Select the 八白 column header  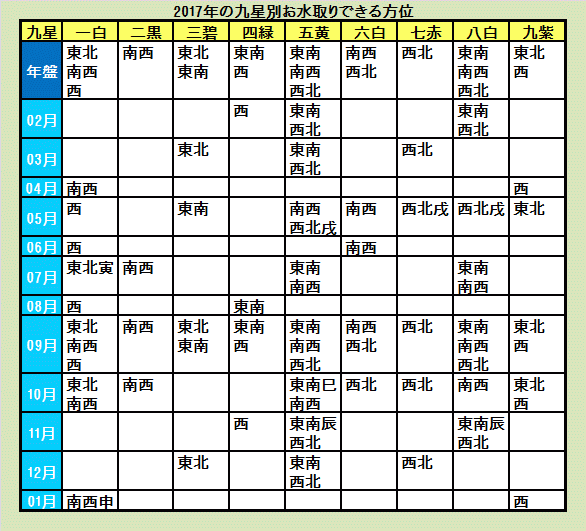click(x=481, y=32)
